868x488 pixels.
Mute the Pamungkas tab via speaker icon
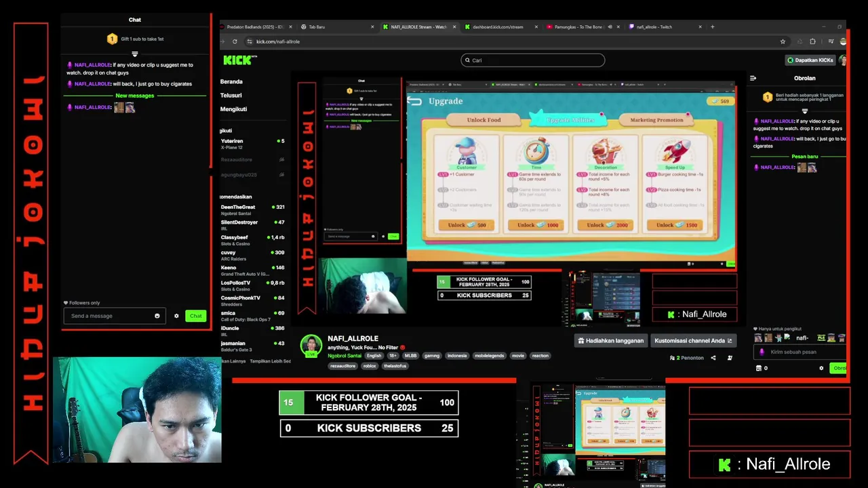610,27
